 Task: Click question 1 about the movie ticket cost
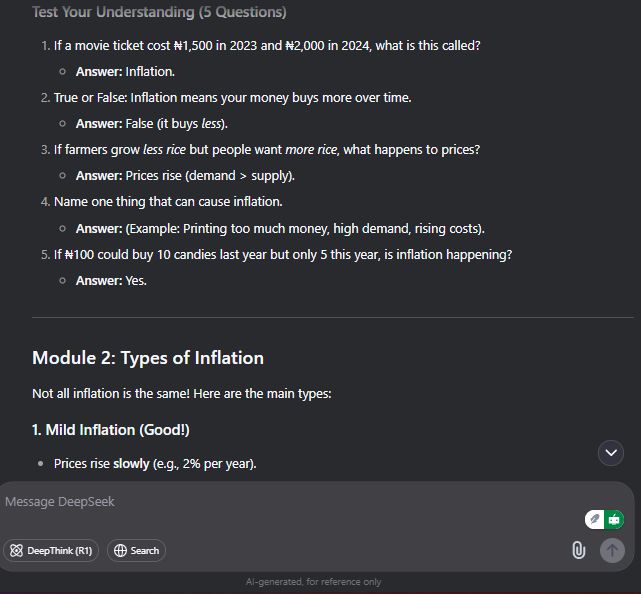tap(267, 45)
